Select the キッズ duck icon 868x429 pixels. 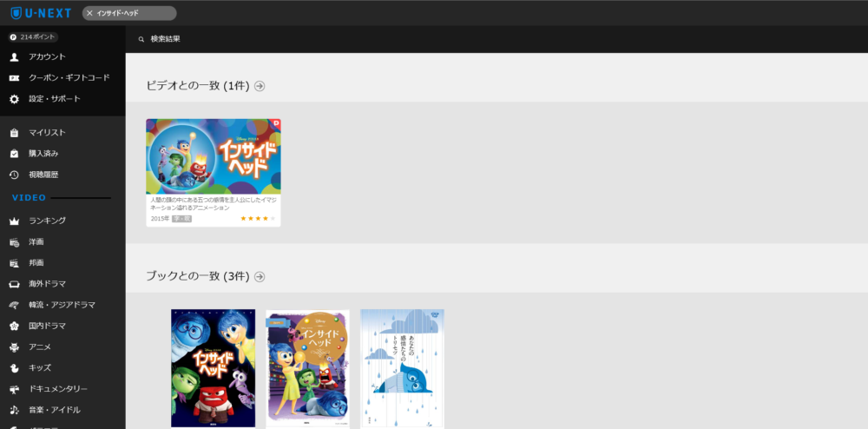tap(15, 368)
